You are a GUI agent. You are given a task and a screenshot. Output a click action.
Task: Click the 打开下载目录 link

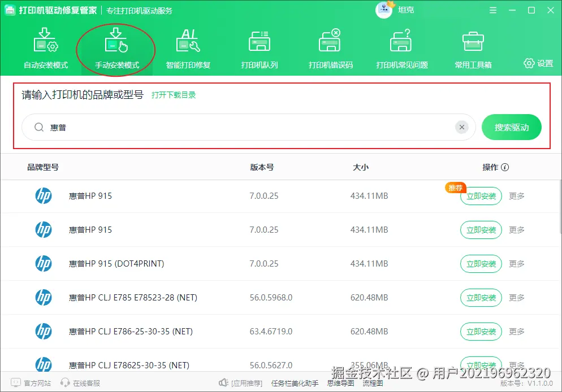click(174, 95)
